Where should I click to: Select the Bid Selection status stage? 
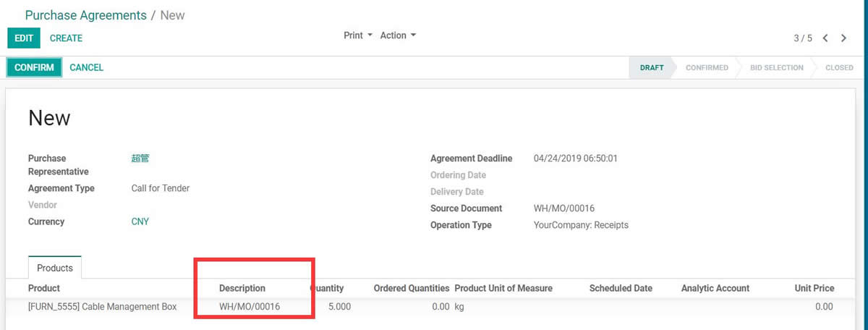pos(776,67)
